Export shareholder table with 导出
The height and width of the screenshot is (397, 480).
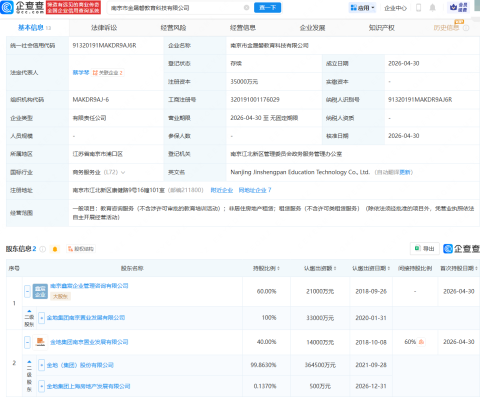coord(425,248)
